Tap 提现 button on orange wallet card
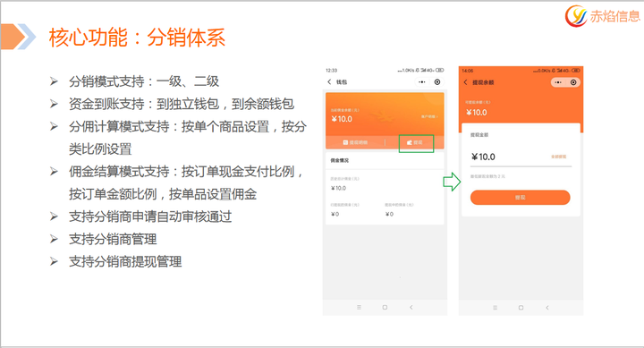Screen dimensions: 644x348 [x=415, y=142]
